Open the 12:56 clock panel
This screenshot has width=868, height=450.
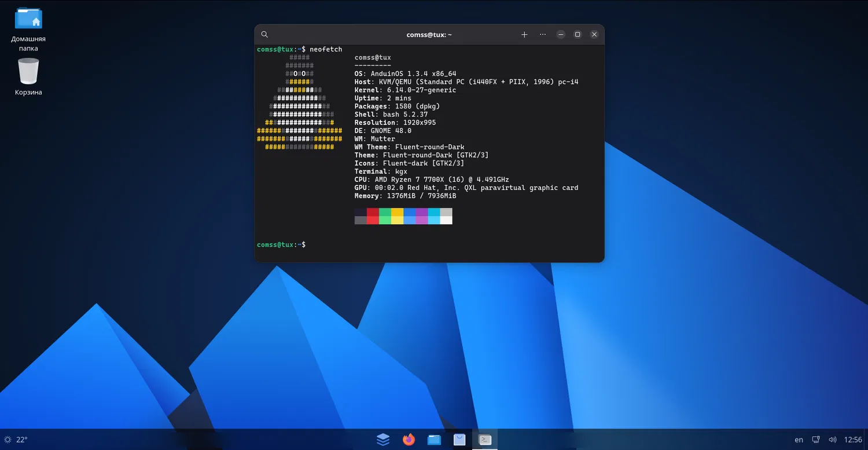(x=853, y=440)
